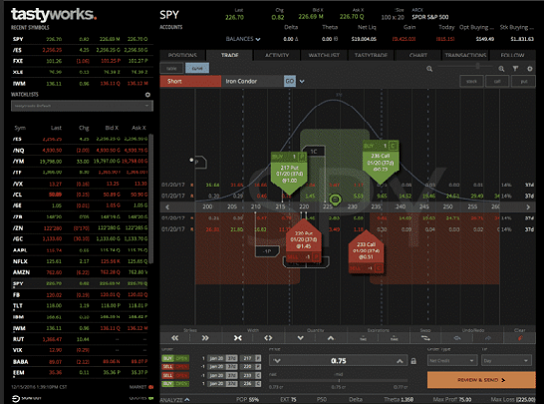Toggle the Short strategy direction button
This screenshot has width=544, height=404.
190,81
